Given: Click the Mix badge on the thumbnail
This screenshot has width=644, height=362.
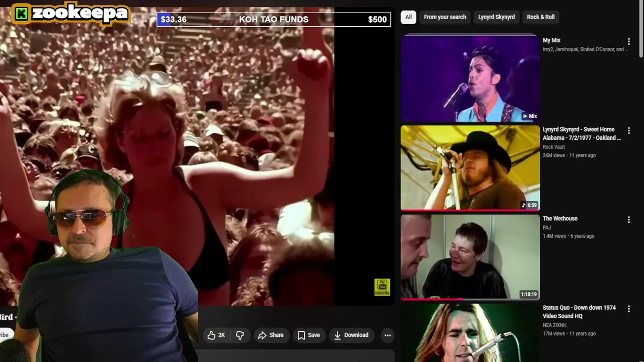Looking at the screenshot, I should coord(530,116).
